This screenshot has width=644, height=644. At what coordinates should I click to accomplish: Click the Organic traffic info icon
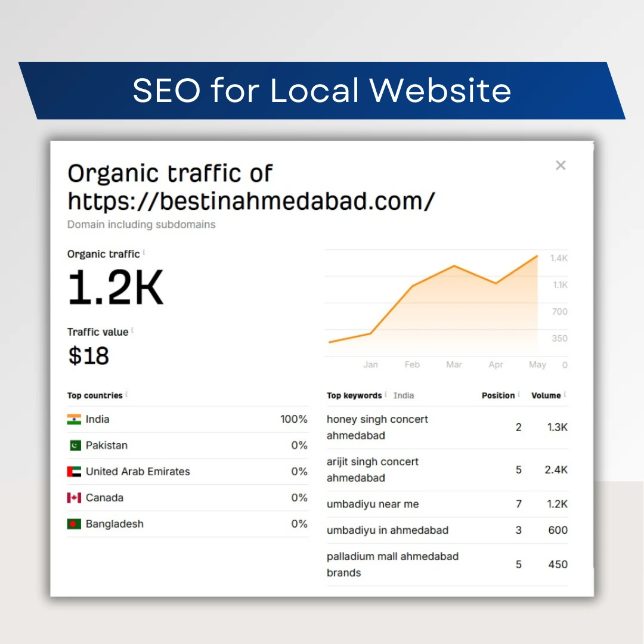coord(144,252)
